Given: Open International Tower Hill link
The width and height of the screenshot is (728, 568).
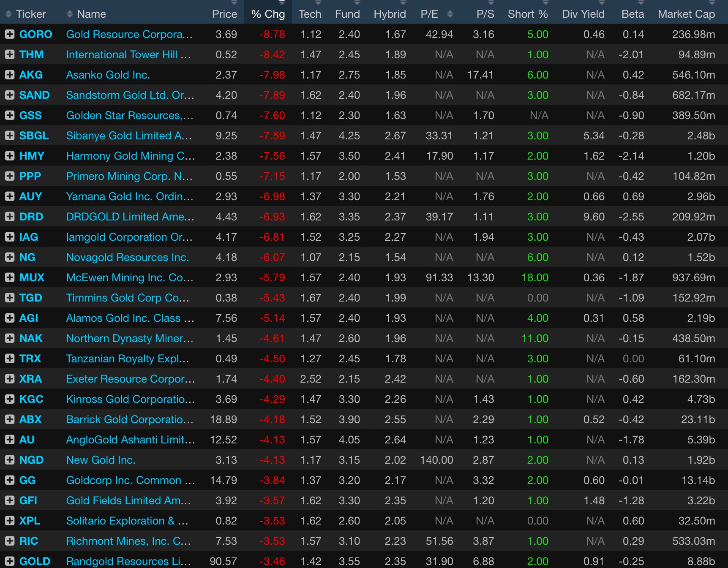Looking at the screenshot, I should (x=128, y=54).
